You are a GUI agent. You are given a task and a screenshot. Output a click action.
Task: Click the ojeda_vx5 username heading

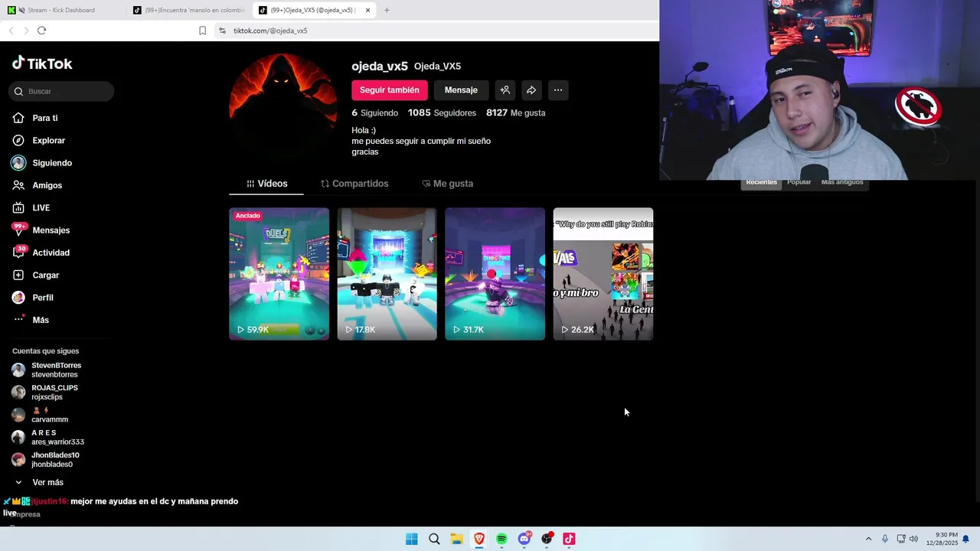tap(380, 66)
